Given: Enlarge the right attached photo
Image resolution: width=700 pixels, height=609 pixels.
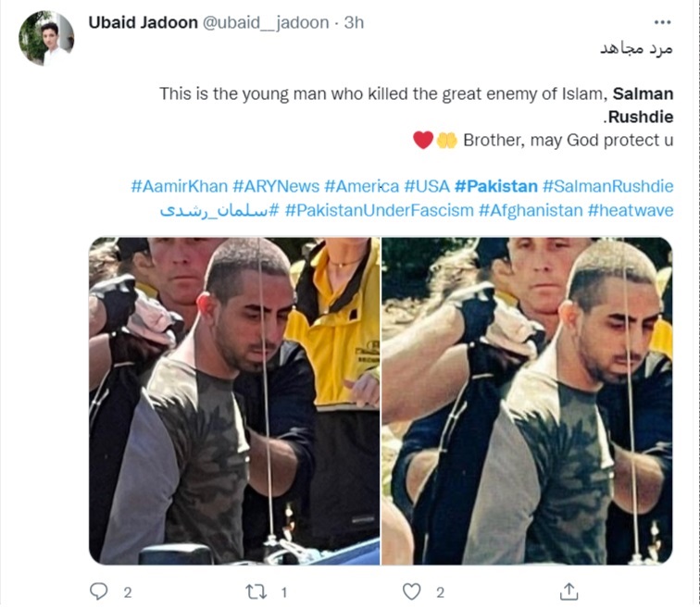Looking at the screenshot, I should pos(527,401).
